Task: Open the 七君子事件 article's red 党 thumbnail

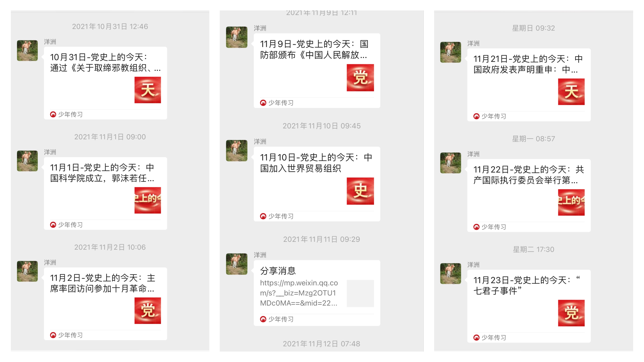Action: (x=571, y=313)
